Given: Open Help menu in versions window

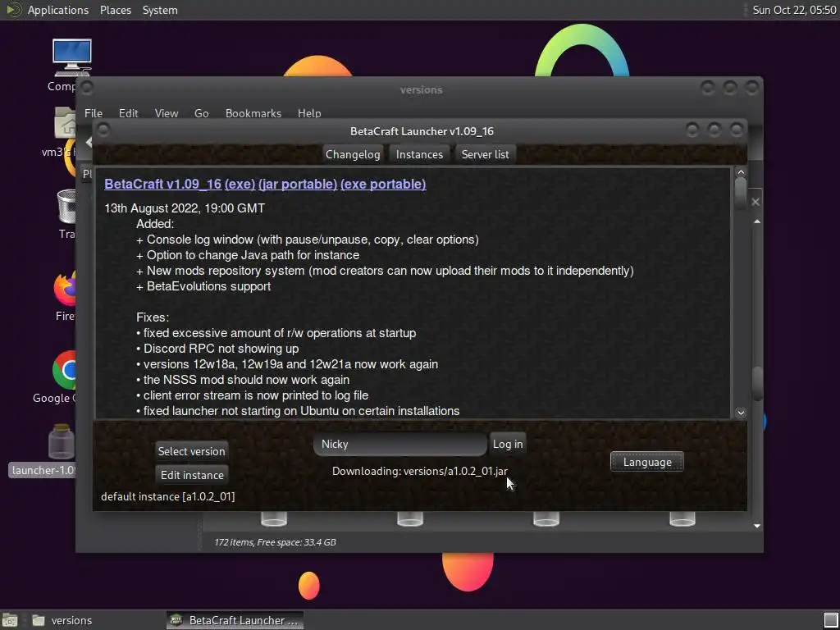Looking at the screenshot, I should pos(309,113).
